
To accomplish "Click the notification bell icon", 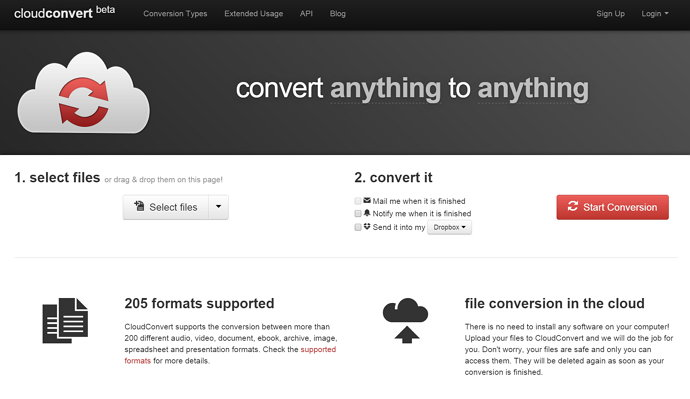I will [367, 213].
